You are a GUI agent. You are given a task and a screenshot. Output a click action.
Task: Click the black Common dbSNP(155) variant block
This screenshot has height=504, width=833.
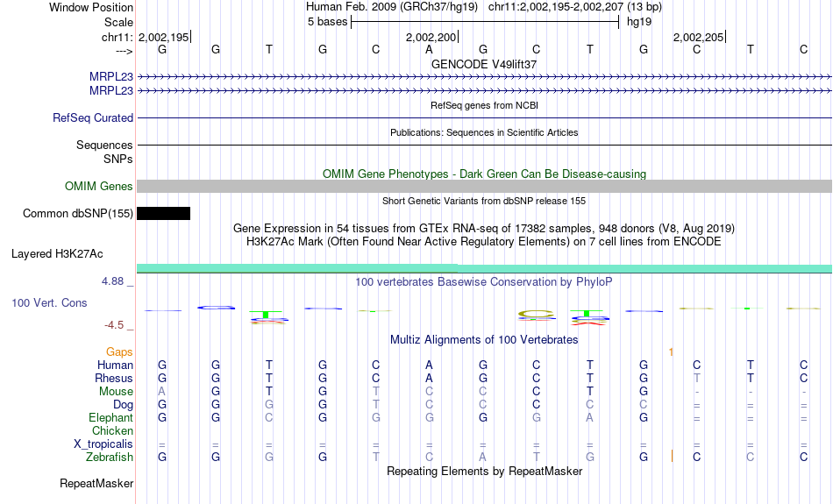point(164,214)
